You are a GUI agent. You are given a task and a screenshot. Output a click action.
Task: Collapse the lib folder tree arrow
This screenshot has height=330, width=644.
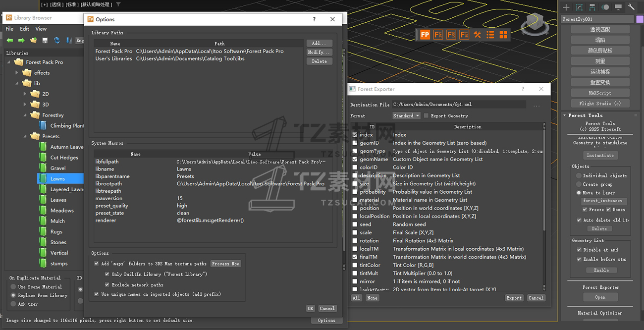[17, 83]
